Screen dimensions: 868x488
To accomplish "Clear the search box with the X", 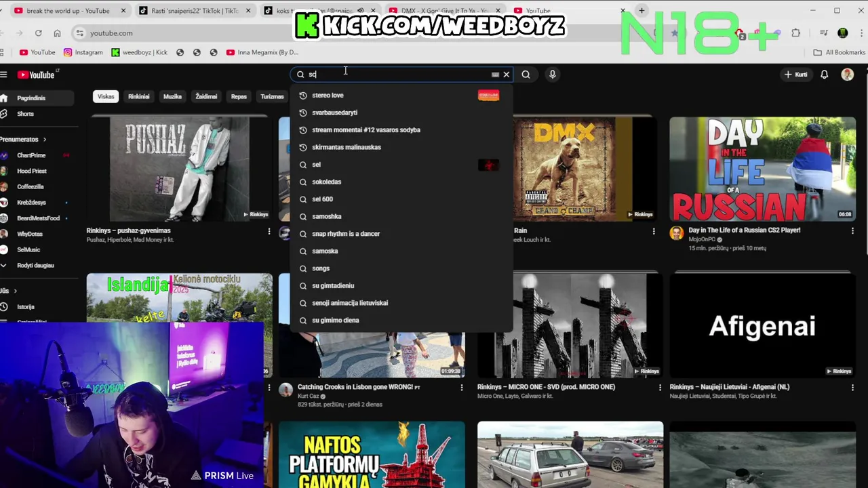I will pyautogui.click(x=506, y=75).
